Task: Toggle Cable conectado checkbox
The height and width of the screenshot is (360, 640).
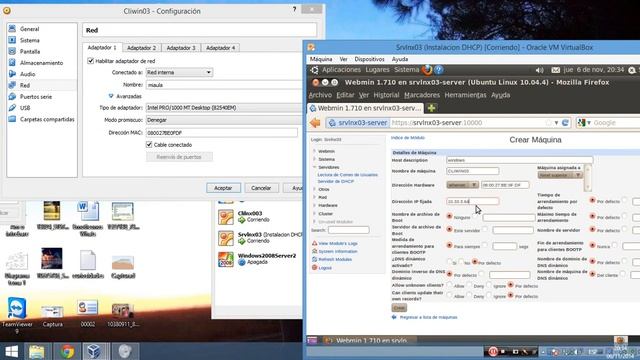Action: [149, 144]
